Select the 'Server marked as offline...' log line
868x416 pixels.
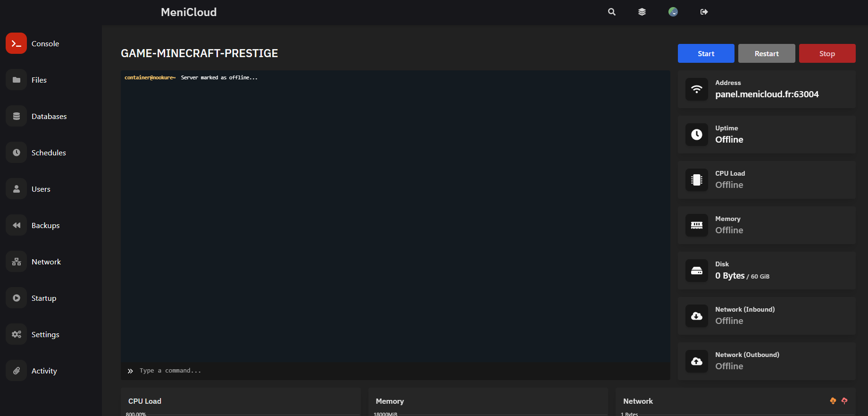pyautogui.click(x=219, y=77)
